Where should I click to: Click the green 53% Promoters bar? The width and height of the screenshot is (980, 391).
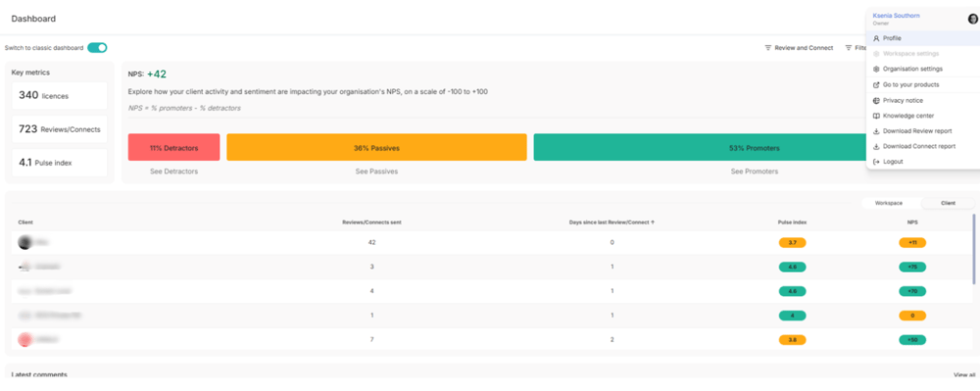click(700, 147)
